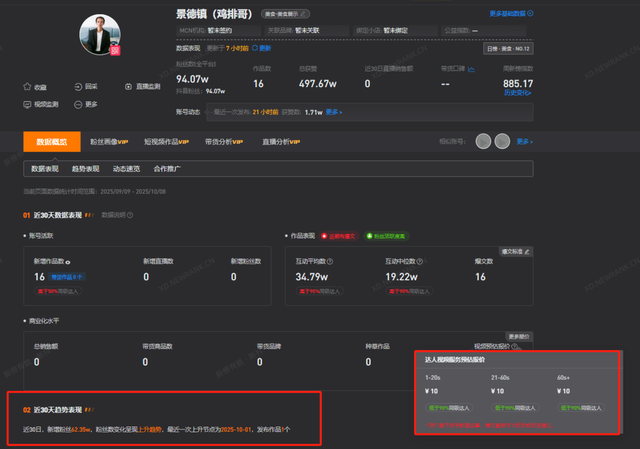
Task: Click the green 粉丝活跃度高 badge
Action: tap(386, 236)
